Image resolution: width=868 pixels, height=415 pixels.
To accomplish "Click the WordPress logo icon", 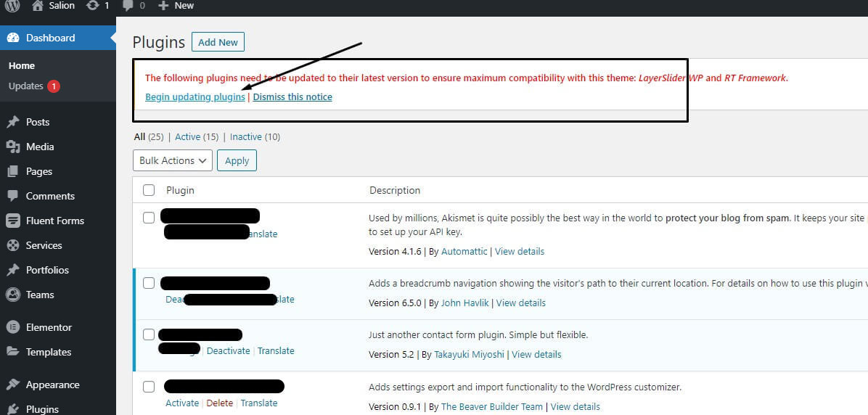I will pos(12,6).
